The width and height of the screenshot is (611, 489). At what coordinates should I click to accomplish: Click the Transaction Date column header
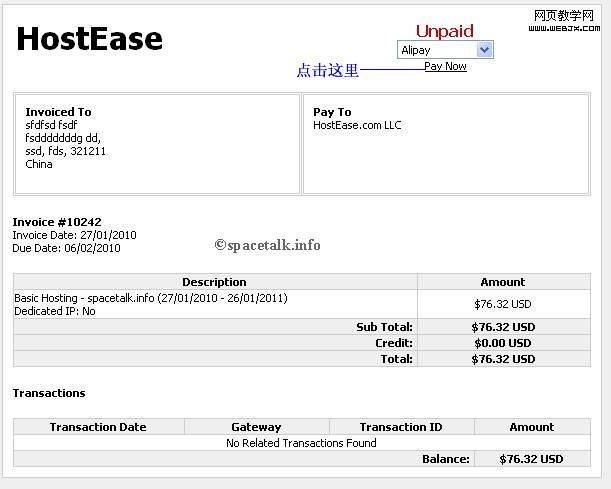click(x=98, y=427)
